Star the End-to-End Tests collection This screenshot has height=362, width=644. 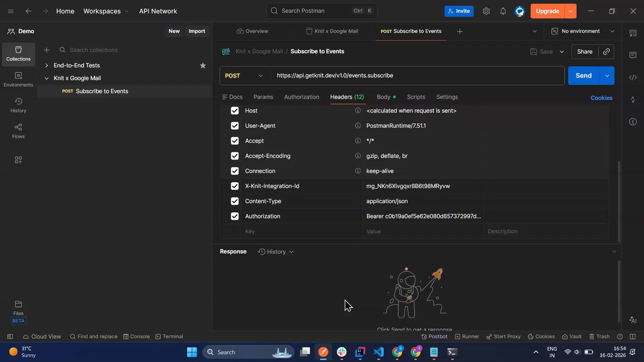pyautogui.click(x=203, y=65)
